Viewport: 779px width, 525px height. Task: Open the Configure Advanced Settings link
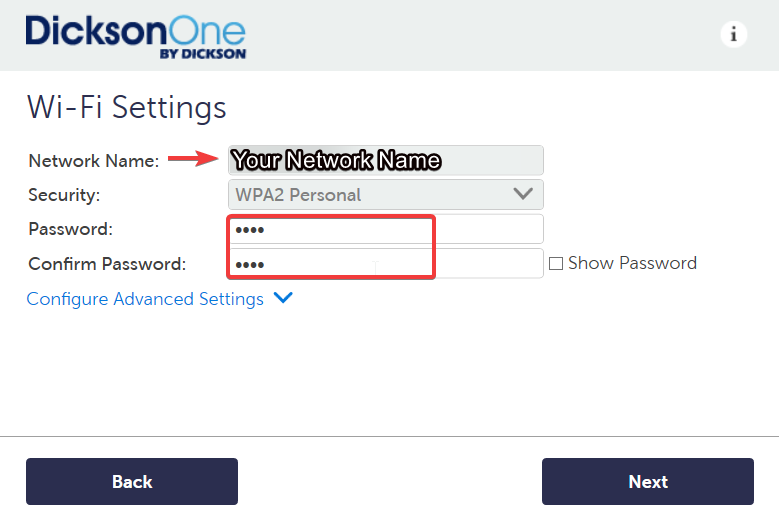coord(145,299)
